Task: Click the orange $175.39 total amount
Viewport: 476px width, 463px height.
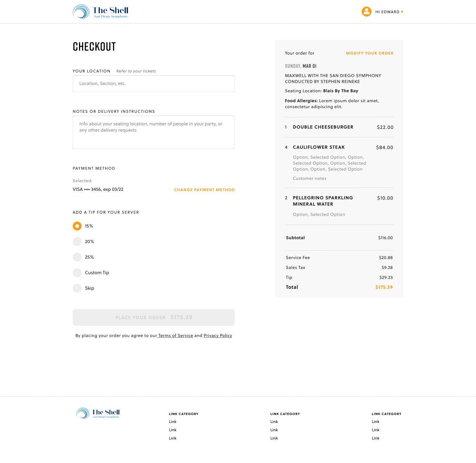Action: click(x=384, y=287)
